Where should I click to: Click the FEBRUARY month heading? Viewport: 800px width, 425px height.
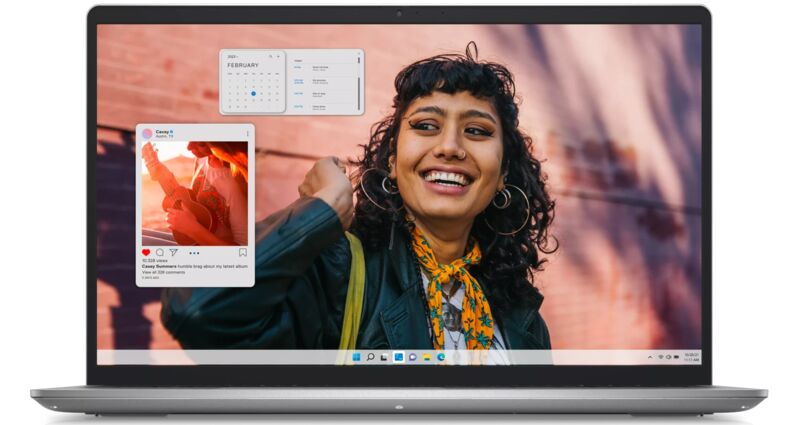[243, 65]
